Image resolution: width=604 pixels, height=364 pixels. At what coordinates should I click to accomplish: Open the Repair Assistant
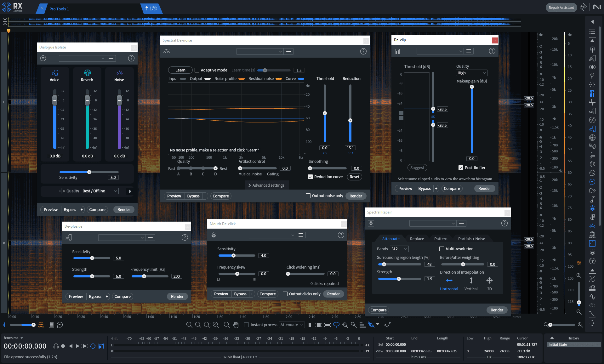pos(561,8)
